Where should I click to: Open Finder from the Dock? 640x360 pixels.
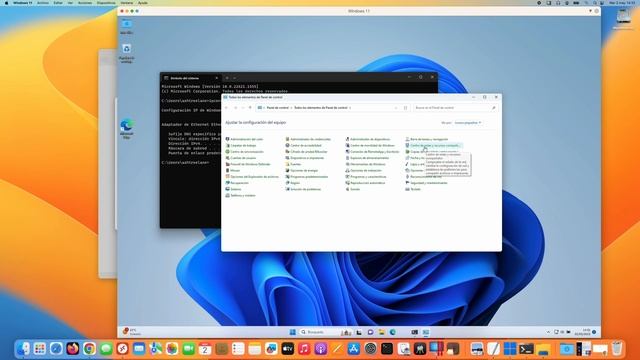click(23, 349)
